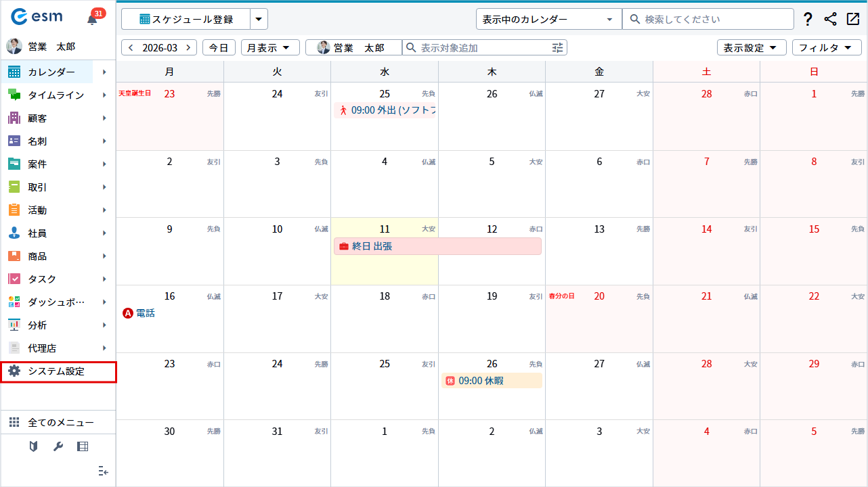Click the スケジュール登録 button
The height and width of the screenshot is (487, 868).
[186, 20]
